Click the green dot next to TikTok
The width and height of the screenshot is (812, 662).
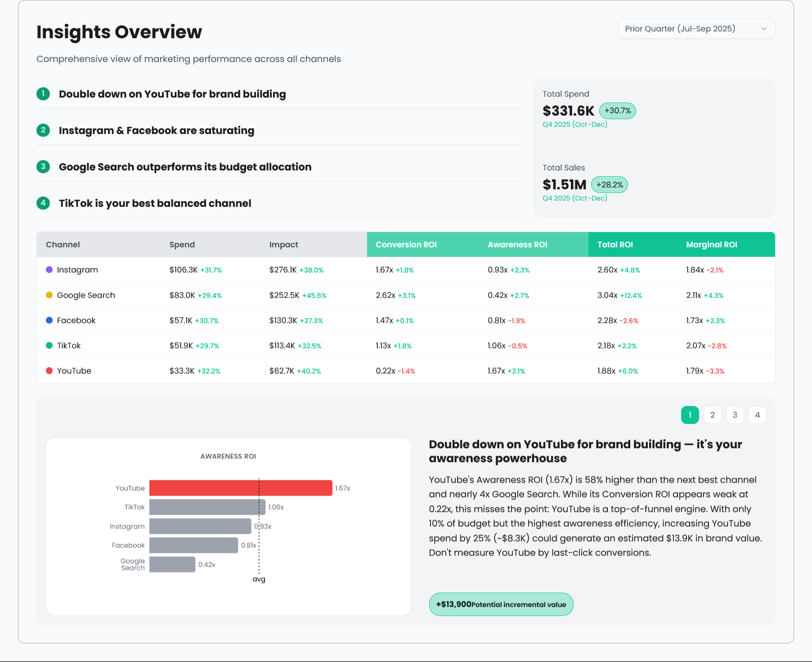tap(49, 345)
